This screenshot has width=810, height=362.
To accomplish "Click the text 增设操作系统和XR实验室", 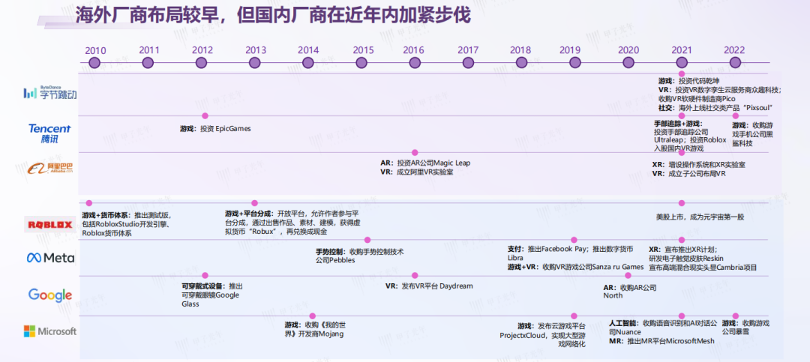I will [x=707, y=165].
